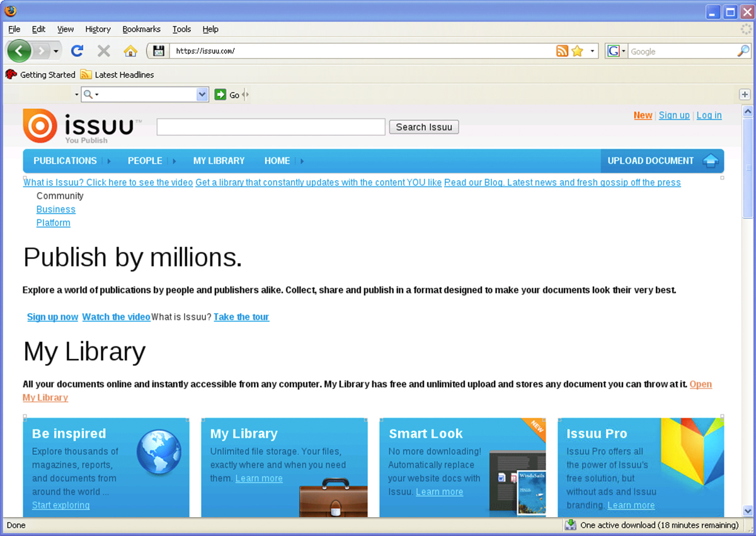
Task: Click the page scrollbar up arrow
Action: coord(748,111)
